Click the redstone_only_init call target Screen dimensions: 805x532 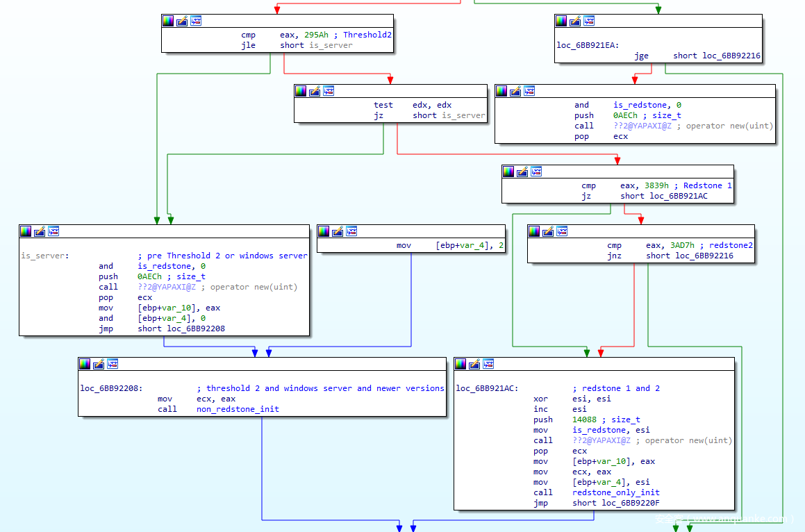[615, 492]
